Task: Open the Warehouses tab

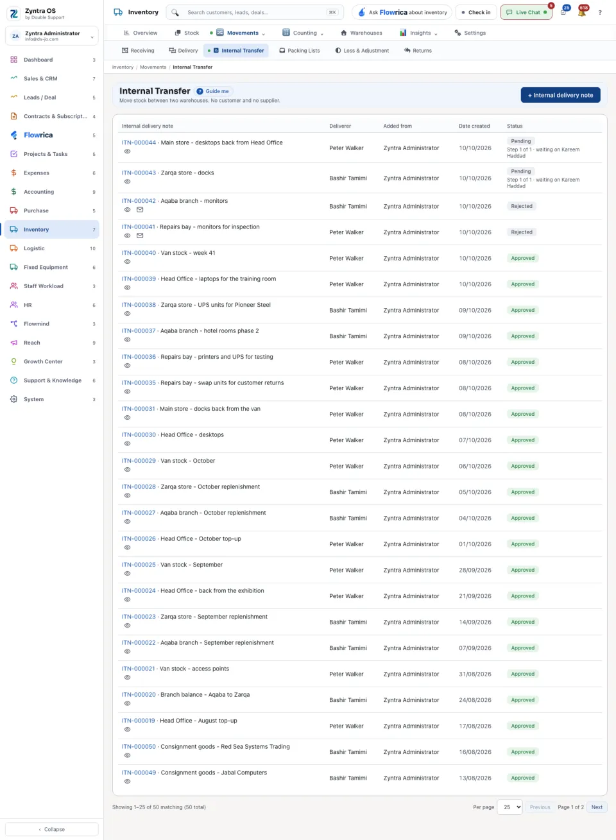Action: (361, 33)
